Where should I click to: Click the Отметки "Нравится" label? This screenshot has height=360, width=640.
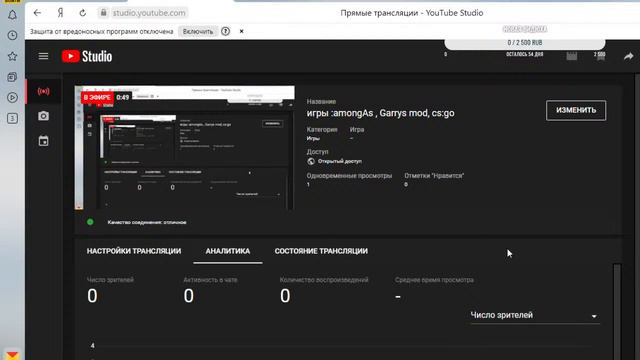coord(434,176)
